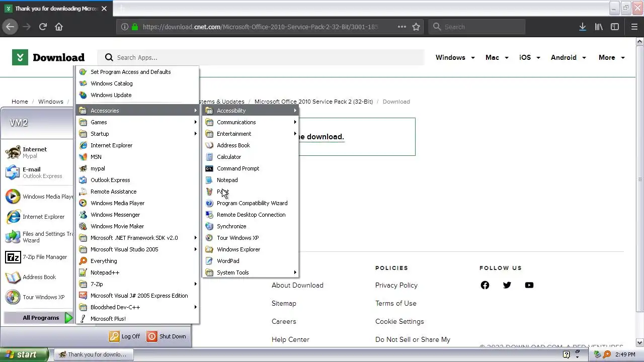Expand Microsoft Visual Studio 2005 submenu

(137, 249)
